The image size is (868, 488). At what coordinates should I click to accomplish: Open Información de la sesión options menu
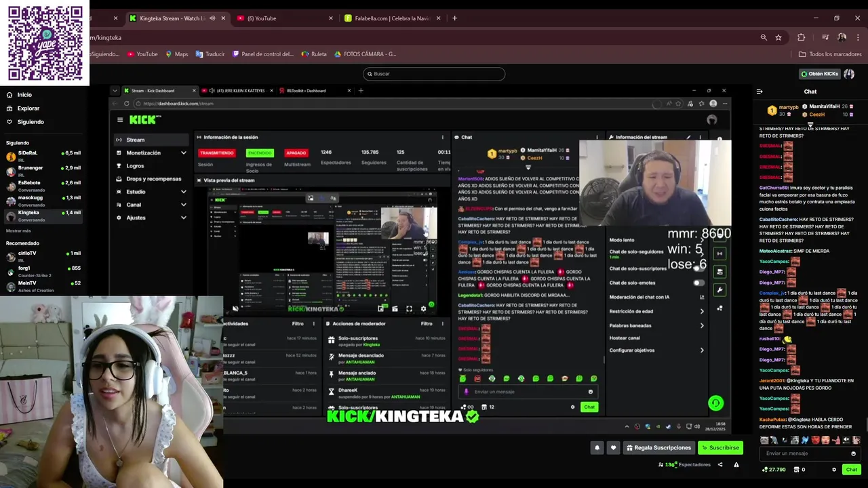pyautogui.click(x=443, y=137)
